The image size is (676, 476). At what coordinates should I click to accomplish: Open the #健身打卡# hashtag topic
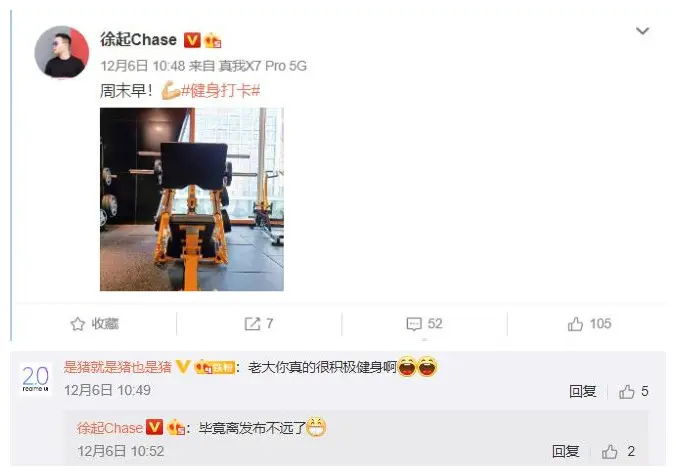(221, 91)
